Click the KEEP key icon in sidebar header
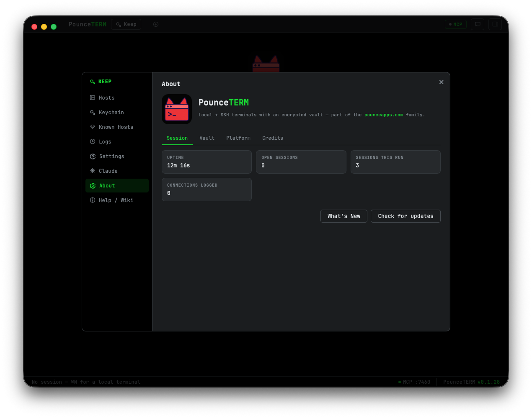Viewport: 532px width, 418px height. 93,82
